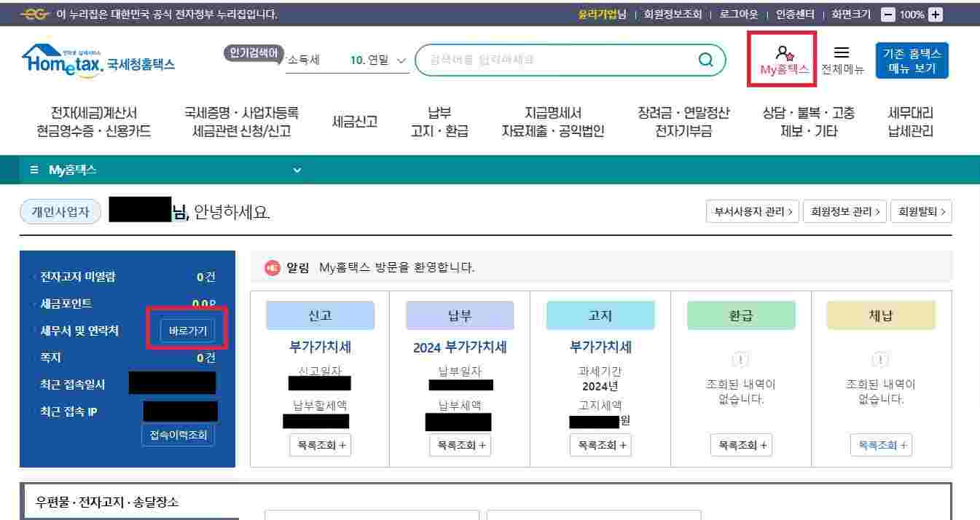Click 목록조회 + under 신고
The height and width of the screenshot is (520, 980).
[x=320, y=445]
